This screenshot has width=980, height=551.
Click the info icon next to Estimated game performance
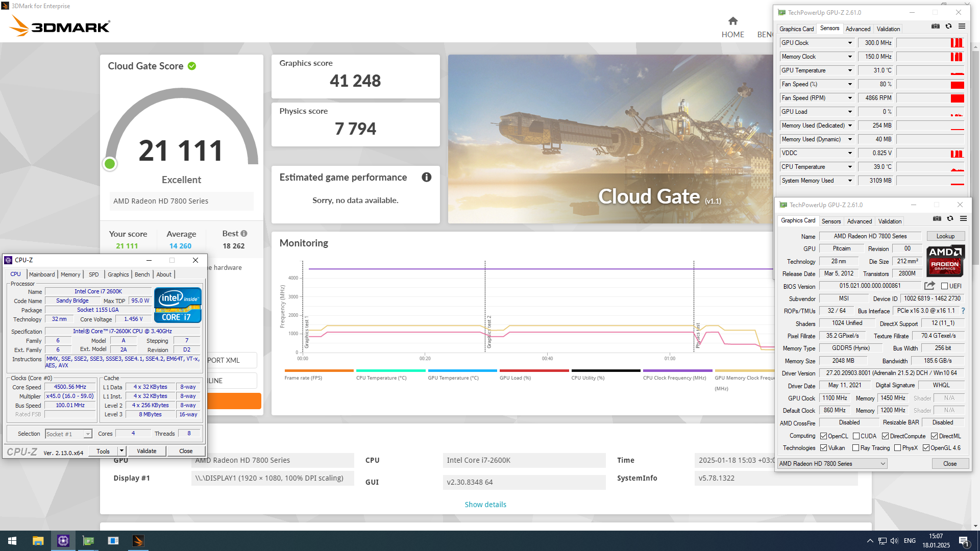(427, 177)
